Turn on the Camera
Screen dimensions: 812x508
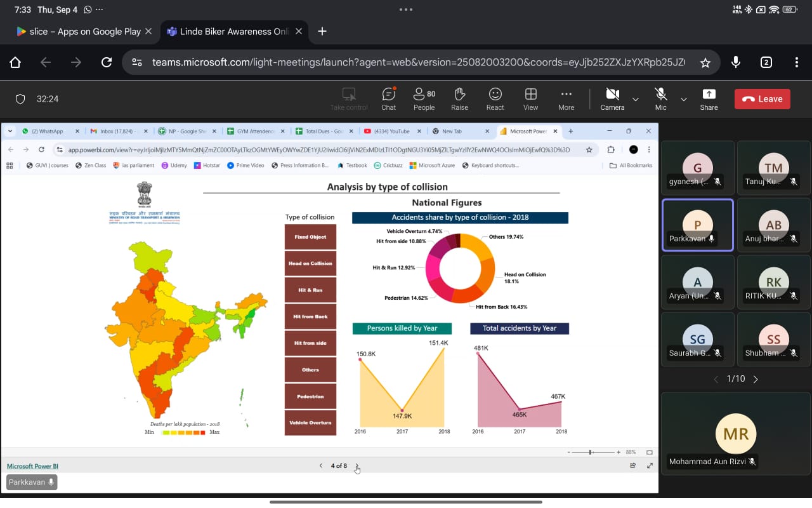pyautogui.click(x=612, y=98)
